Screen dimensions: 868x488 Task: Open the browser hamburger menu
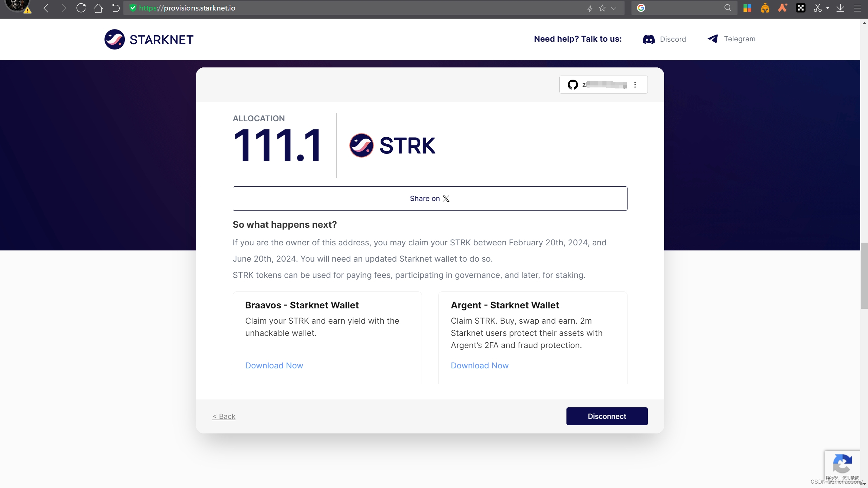tap(857, 8)
